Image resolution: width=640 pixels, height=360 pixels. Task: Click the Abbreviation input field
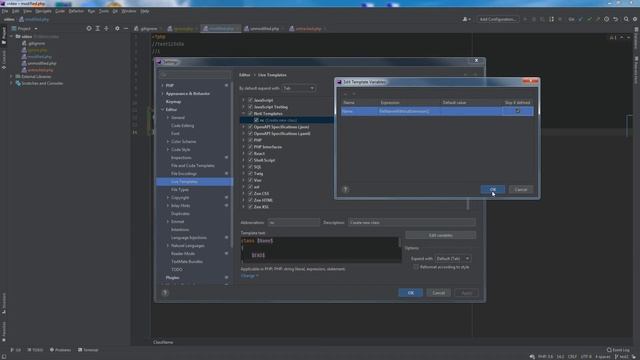point(293,222)
